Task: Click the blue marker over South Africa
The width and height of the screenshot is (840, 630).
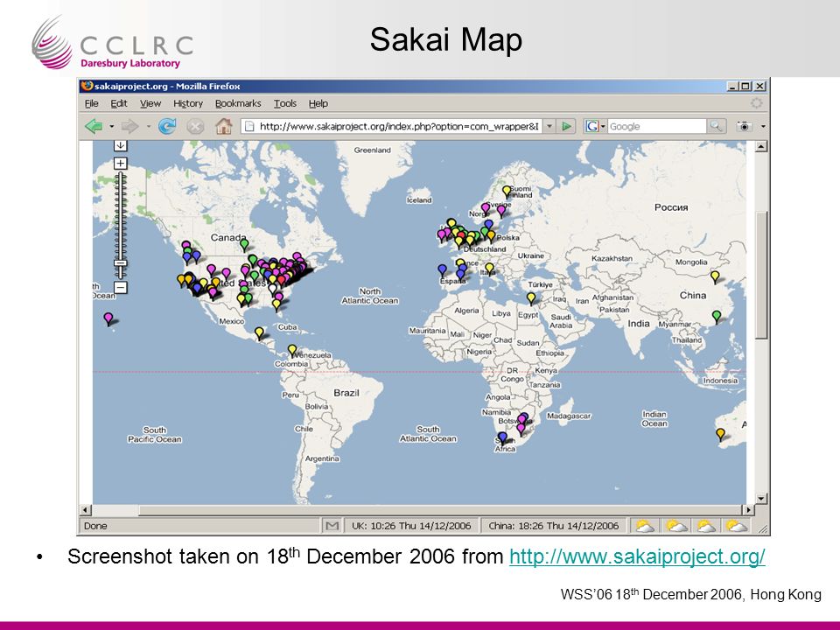Action: 502,438
